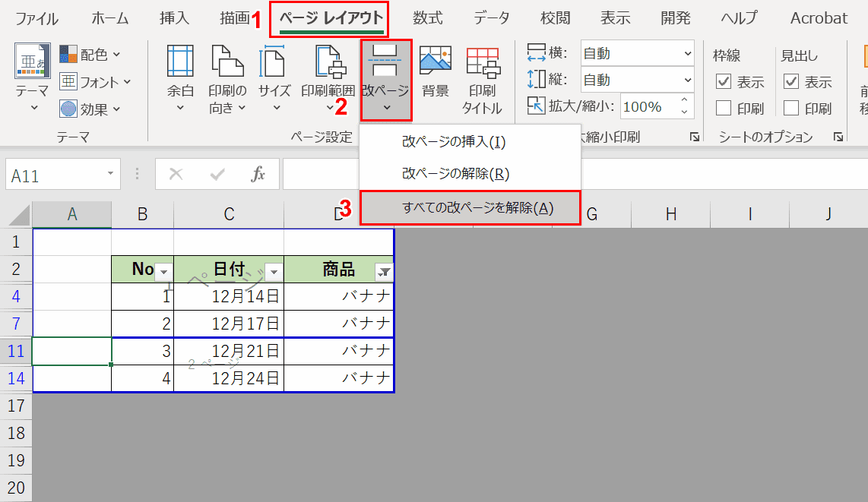Switch to the データ tab
The image size is (868, 502).
point(492,18)
